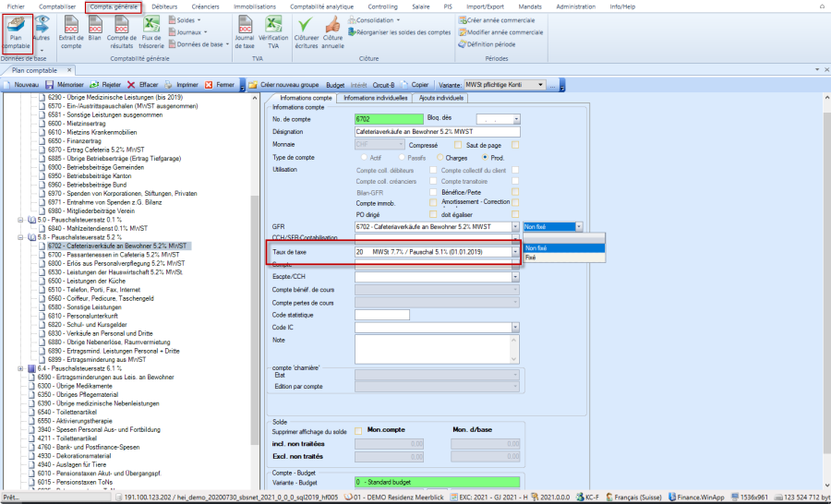Select the Passifs radio button
Image resolution: width=831 pixels, height=504 pixels.
tap(402, 158)
